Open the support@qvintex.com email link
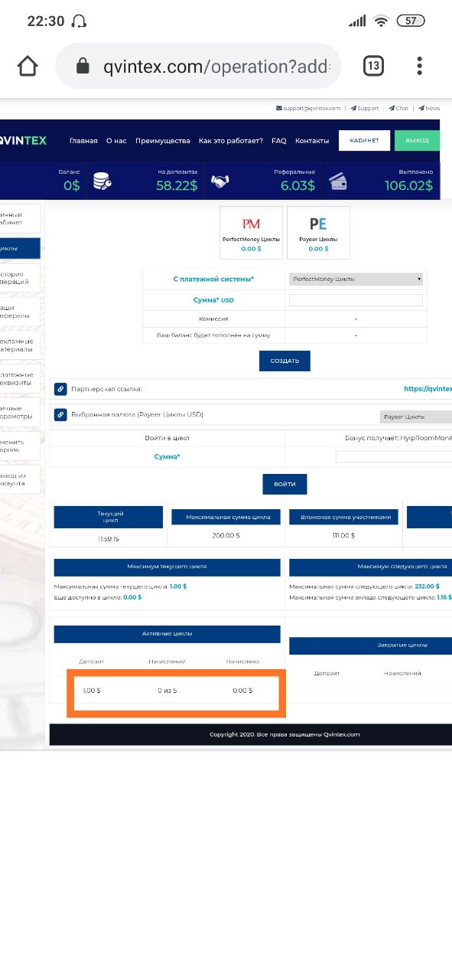The width and height of the screenshot is (452, 980). coord(308,109)
